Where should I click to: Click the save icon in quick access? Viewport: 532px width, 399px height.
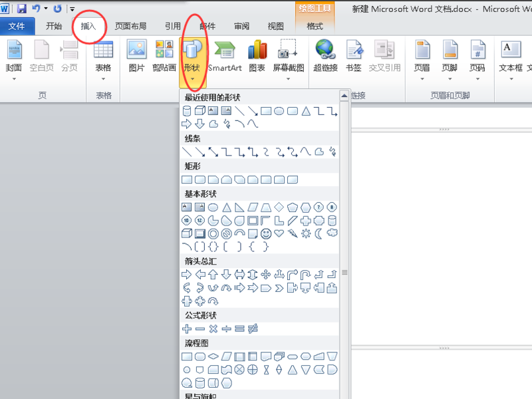point(22,9)
